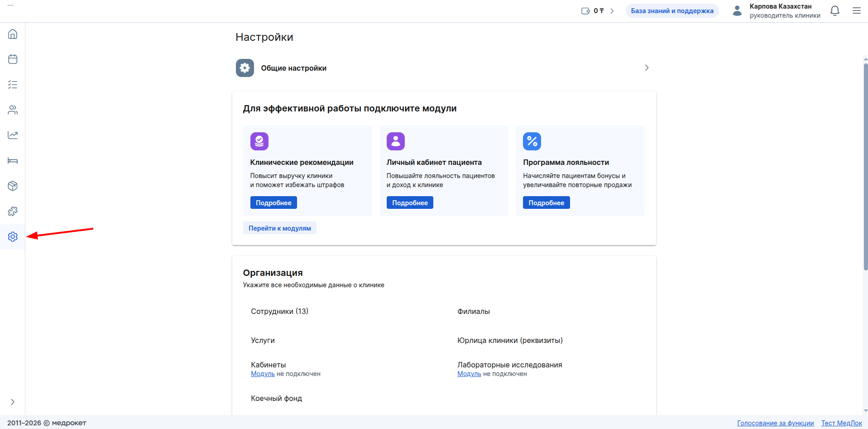This screenshot has width=868, height=429.
Task: Open the hamburger menu at top right
Action: point(856,11)
